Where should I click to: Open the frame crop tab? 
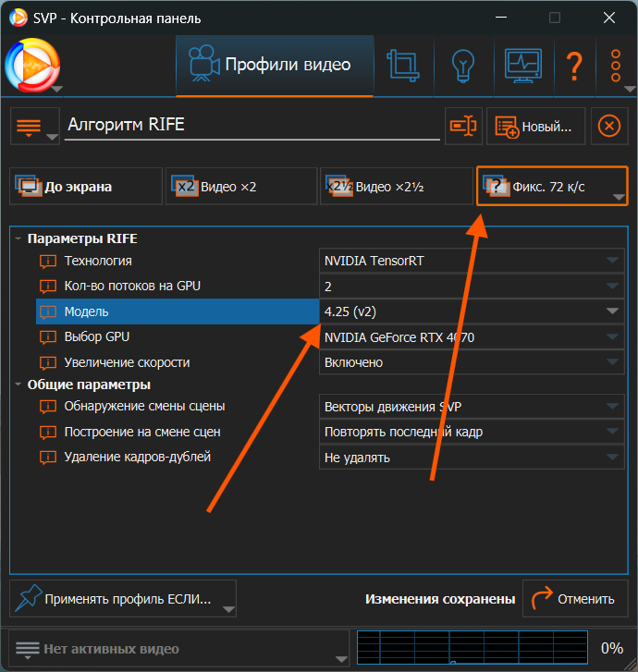click(403, 65)
